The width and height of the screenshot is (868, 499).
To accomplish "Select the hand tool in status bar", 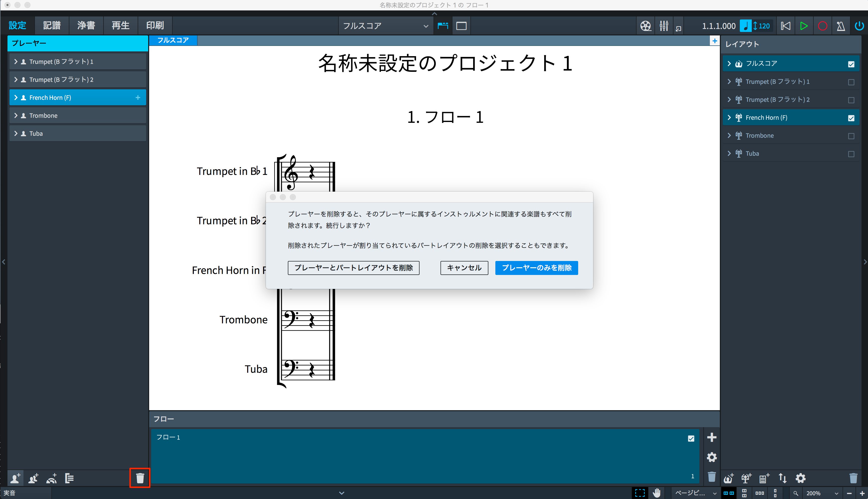I will pos(656,493).
